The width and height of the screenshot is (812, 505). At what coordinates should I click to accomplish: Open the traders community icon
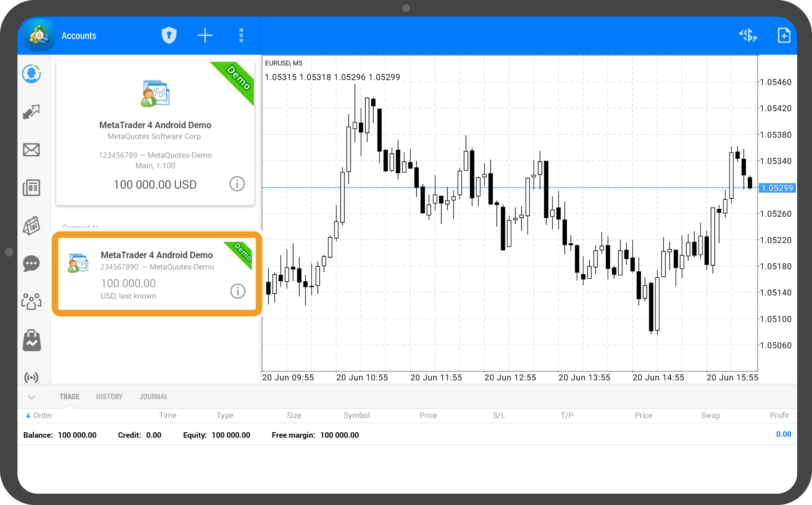31,301
